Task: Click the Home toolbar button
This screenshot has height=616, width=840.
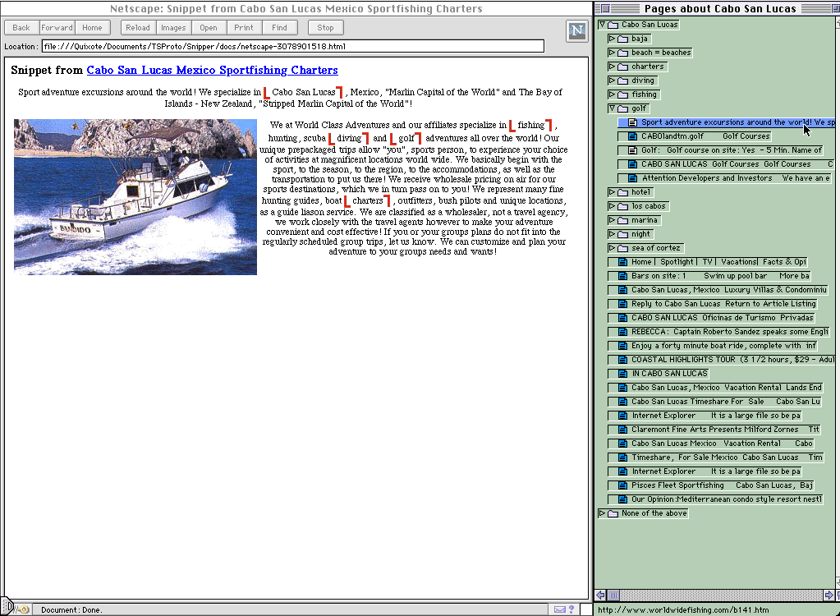Action: pos(92,28)
